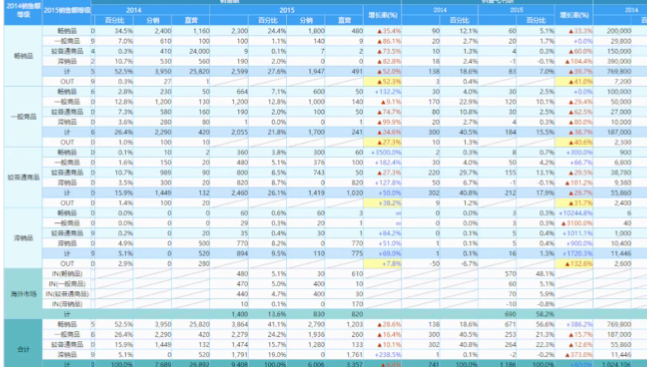This screenshot has height=367, width=647.
Task: Click the 合计 total section label
Action: (x=23, y=349)
